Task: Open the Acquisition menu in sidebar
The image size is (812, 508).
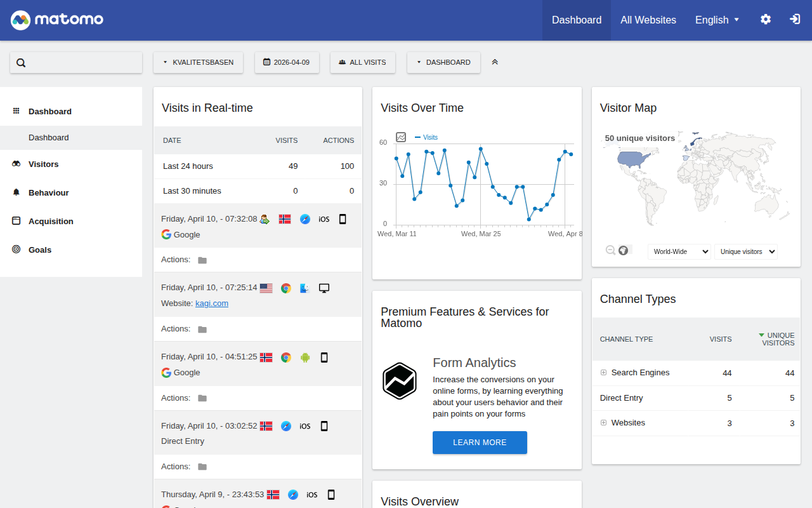Action: (51, 221)
